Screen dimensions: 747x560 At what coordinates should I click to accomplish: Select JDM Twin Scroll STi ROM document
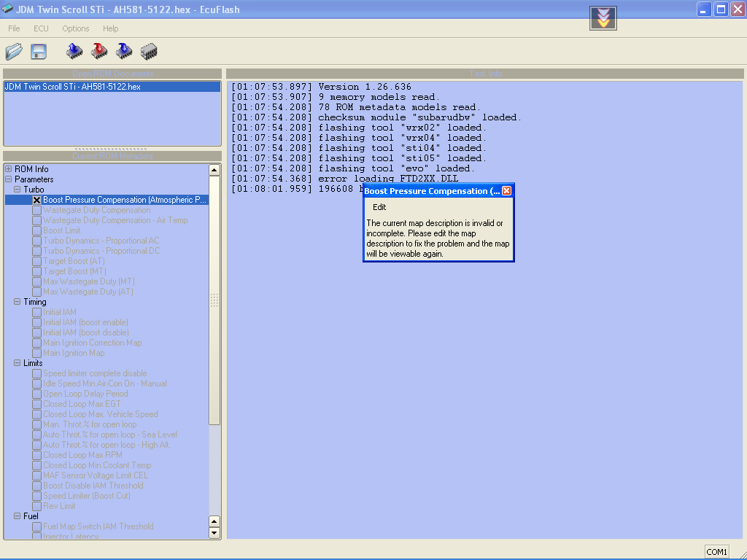pyautogui.click(x=112, y=87)
